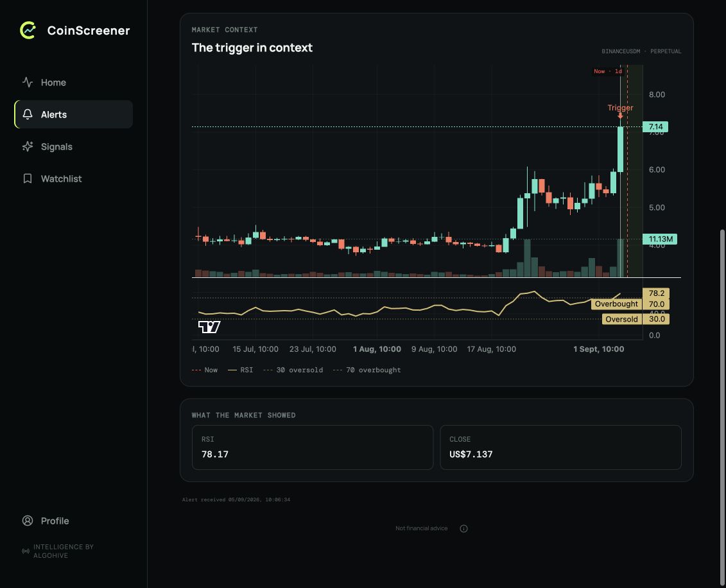Open Home via the pulse icon
The height and width of the screenshot is (588, 726).
(28, 82)
